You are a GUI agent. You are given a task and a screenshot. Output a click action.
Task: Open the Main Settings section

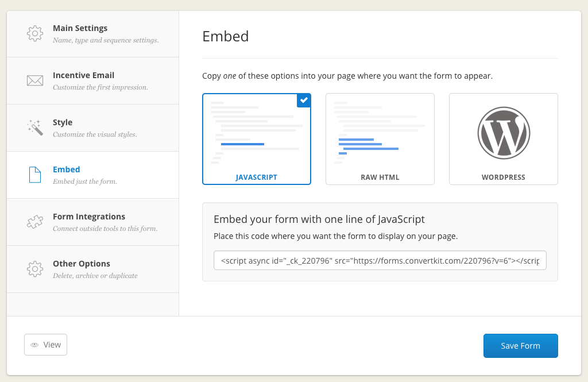click(x=92, y=34)
